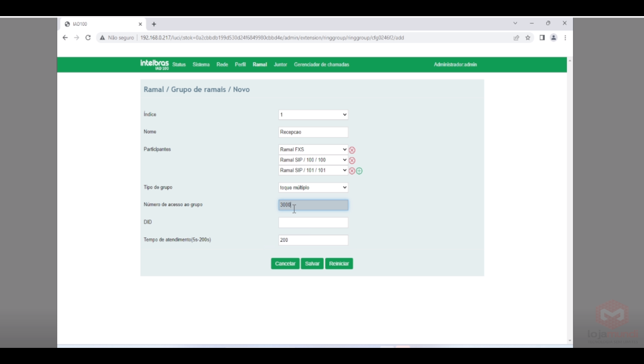This screenshot has width=644, height=364.
Task: Open Chrome three-dot menu
Action: [565, 37]
